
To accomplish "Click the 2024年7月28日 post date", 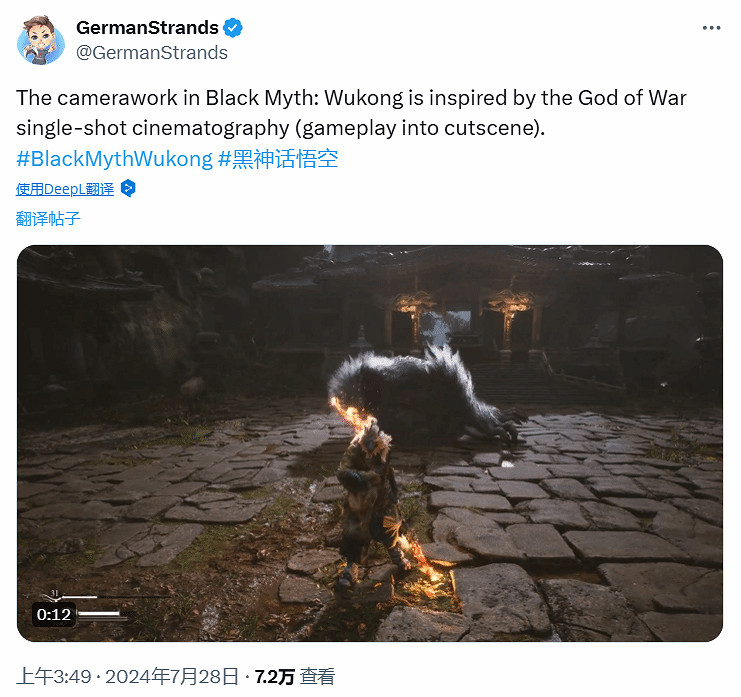I will click(172, 676).
